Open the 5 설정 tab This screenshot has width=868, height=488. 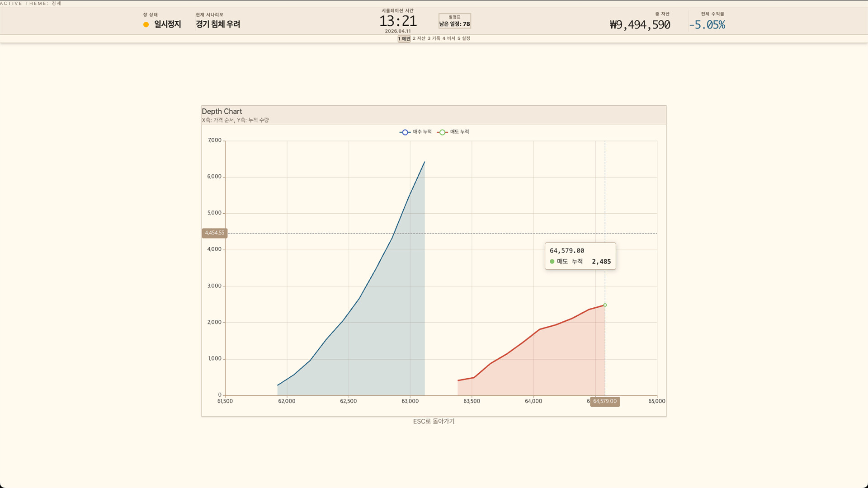click(463, 39)
